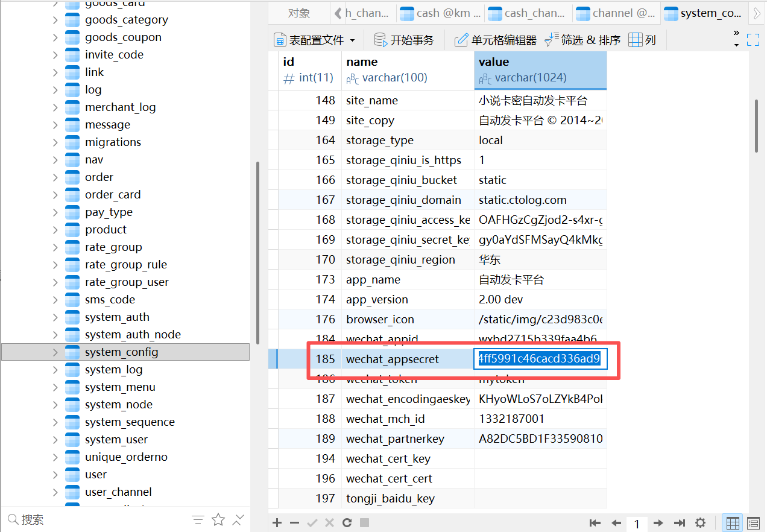Click the add row plus icon
Image resolution: width=767 pixels, height=532 pixels.
tap(277, 523)
